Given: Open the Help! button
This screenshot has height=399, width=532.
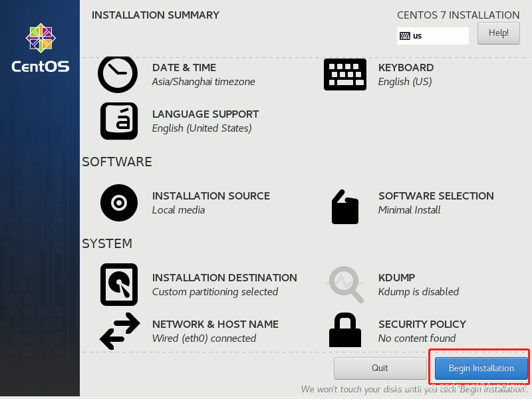Looking at the screenshot, I should [498, 33].
